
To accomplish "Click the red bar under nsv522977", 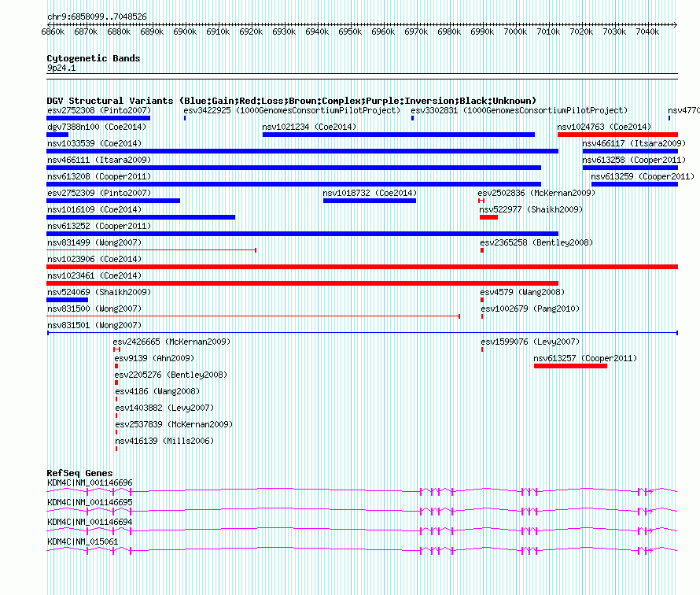I will tap(489, 217).
